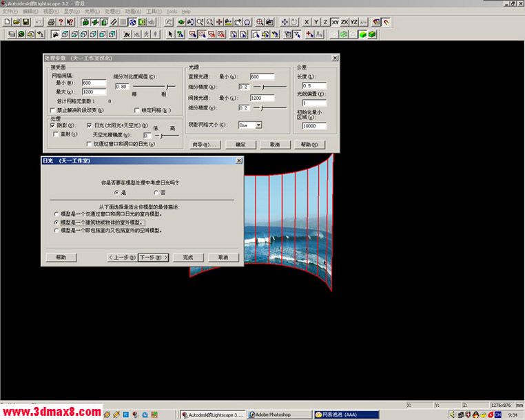The image size is (525, 420).
Task: Click the Open folder icon in toolbar
Action: click(x=17, y=22)
